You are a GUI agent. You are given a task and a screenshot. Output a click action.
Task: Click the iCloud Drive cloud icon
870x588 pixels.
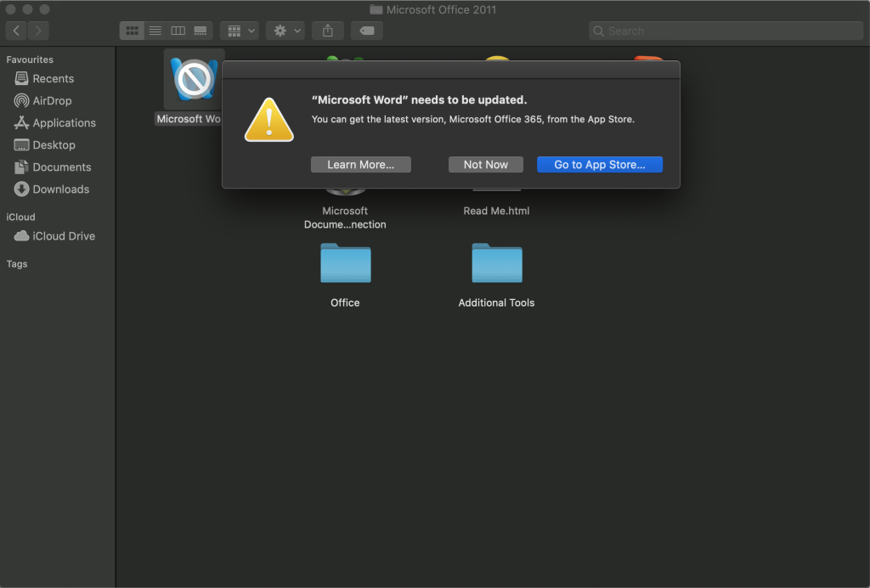pyautogui.click(x=21, y=235)
